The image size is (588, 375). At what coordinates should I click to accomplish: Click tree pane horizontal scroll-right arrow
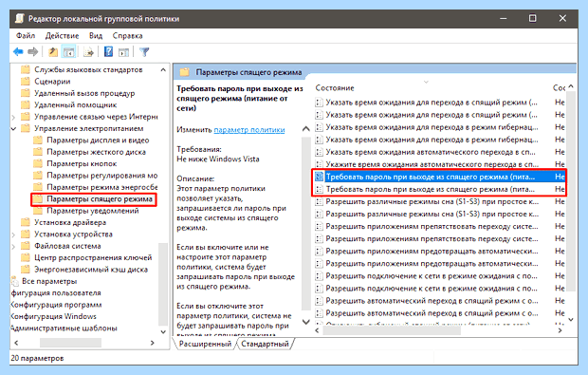[x=153, y=343]
